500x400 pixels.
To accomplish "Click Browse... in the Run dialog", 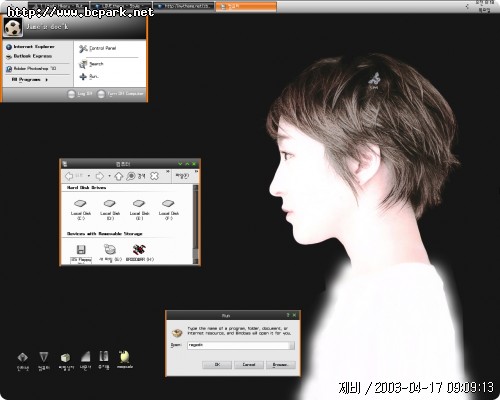I will [280, 365].
